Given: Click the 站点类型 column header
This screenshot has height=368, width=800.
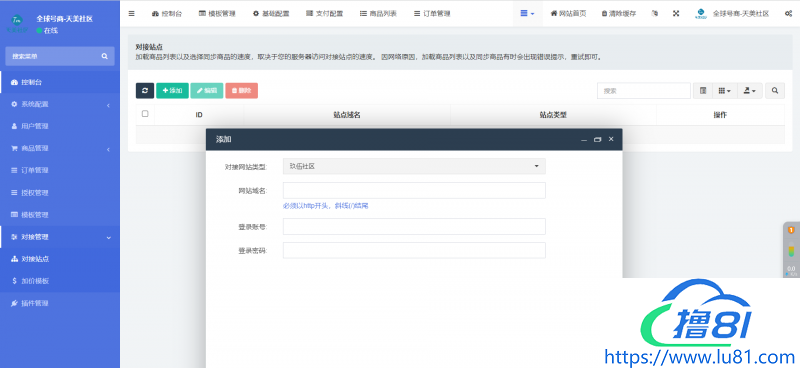Looking at the screenshot, I should 553,115.
